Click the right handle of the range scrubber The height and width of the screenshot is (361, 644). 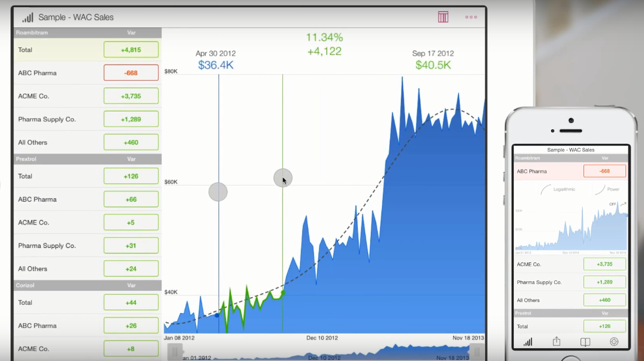[476, 352]
